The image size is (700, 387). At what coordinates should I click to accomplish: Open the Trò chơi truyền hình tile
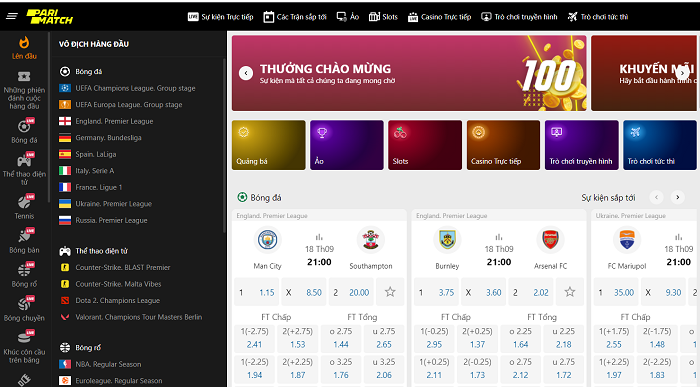[582, 145]
